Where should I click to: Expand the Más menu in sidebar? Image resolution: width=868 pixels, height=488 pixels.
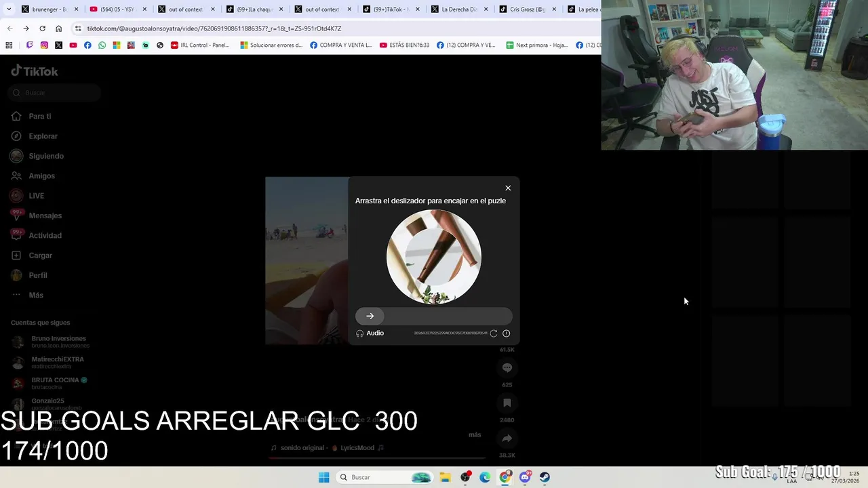(x=27, y=295)
